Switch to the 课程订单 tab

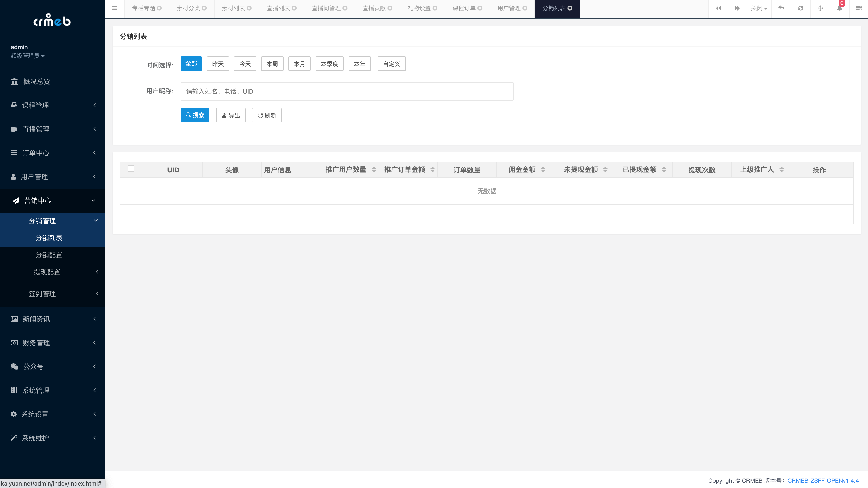coord(464,8)
